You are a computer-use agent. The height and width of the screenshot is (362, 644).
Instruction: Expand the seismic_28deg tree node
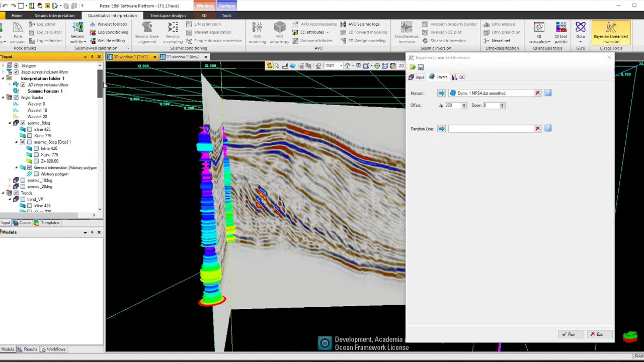click(x=10, y=187)
